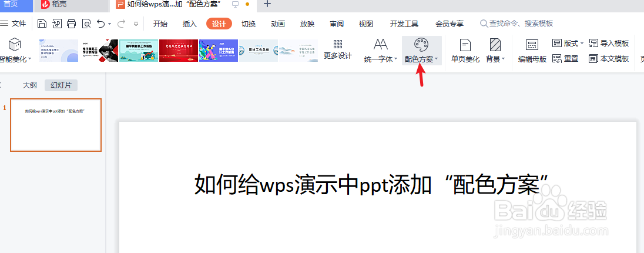Click the 查找命令 search box
This screenshot has width=644, height=253.
pyautogui.click(x=516, y=24)
